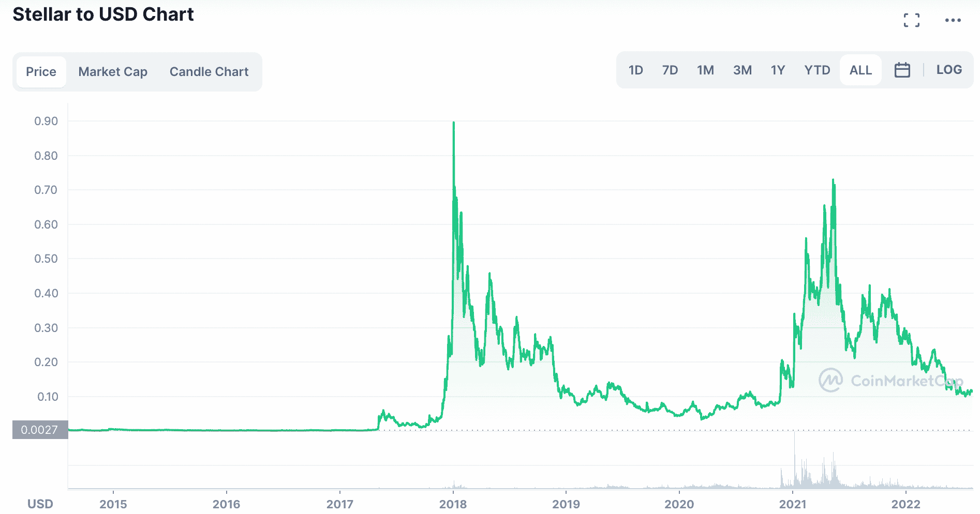Select the 1D time range
Image resolution: width=980 pixels, height=514 pixels.
click(635, 70)
